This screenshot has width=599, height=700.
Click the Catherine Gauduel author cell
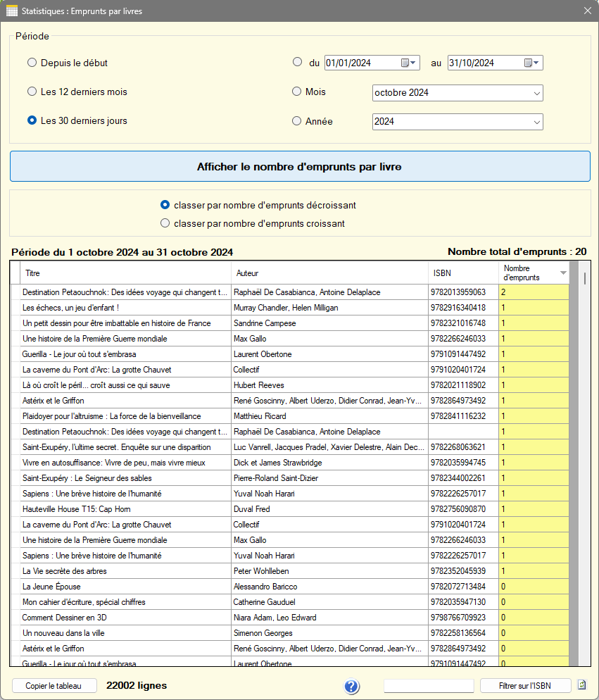pyautogui.click(x=329, y=602)
